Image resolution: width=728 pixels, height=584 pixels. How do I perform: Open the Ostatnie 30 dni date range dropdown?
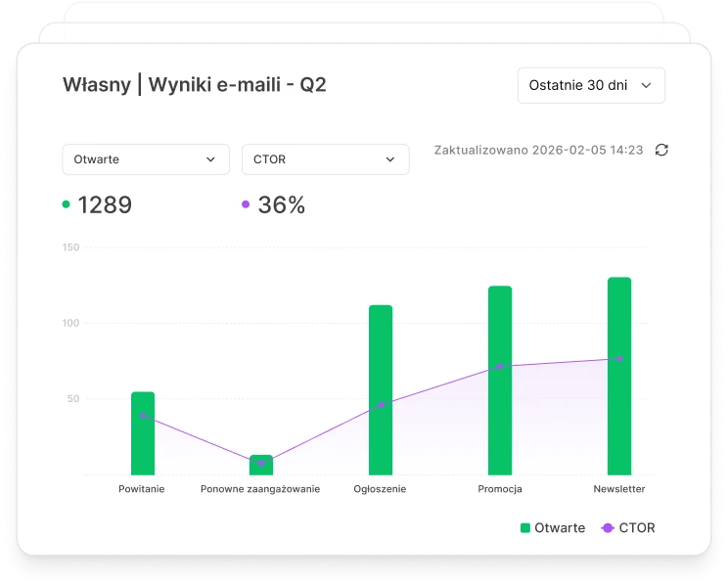(590, 85)
